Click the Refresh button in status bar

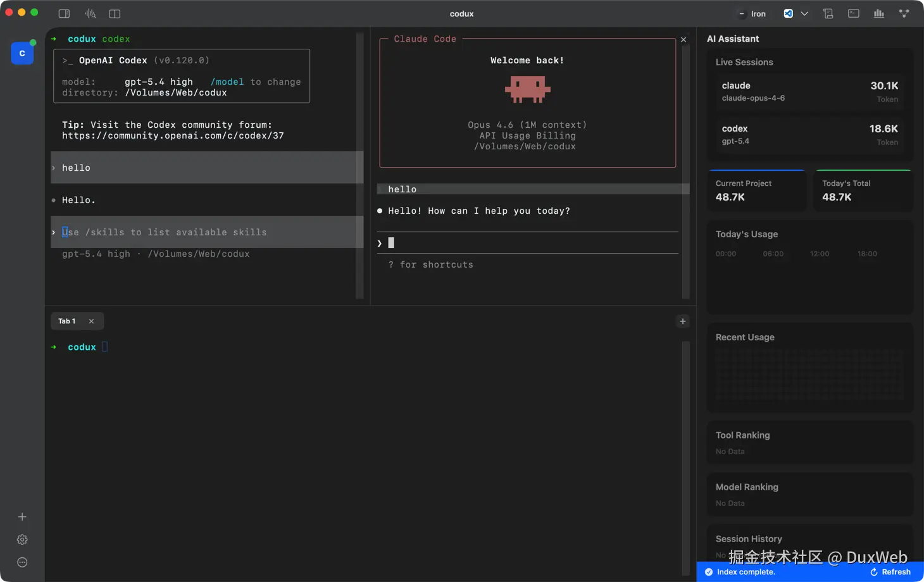pos(890,572)
